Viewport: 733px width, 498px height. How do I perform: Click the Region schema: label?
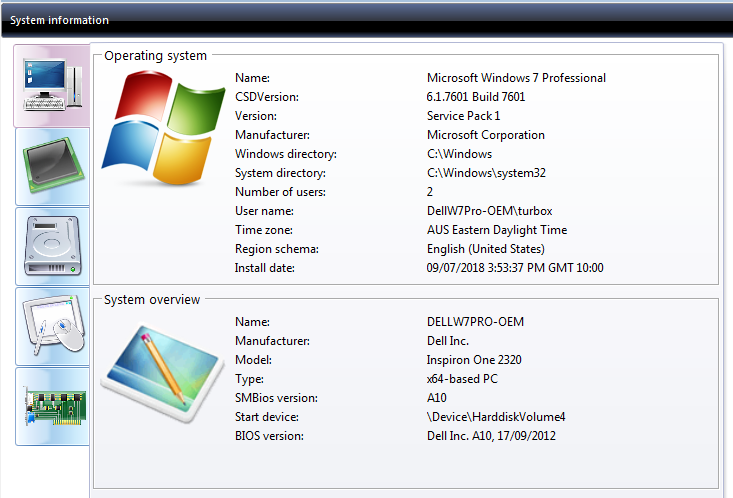pos(277,249)
